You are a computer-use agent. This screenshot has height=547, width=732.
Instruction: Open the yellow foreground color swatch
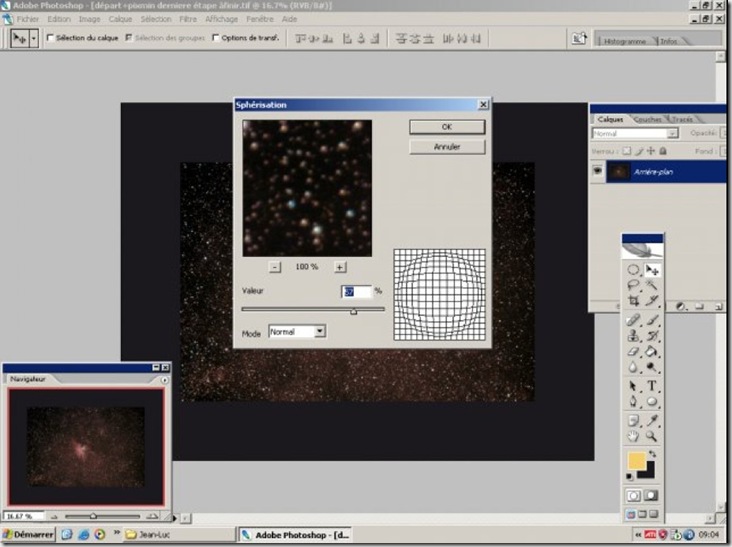point(637,460)
